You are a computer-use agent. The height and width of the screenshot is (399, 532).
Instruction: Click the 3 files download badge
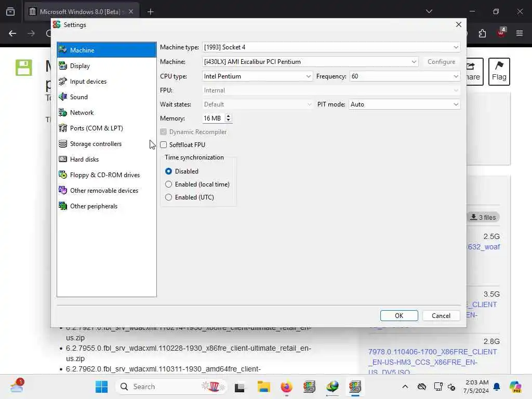pyautogui.click(x=483, y=218)
